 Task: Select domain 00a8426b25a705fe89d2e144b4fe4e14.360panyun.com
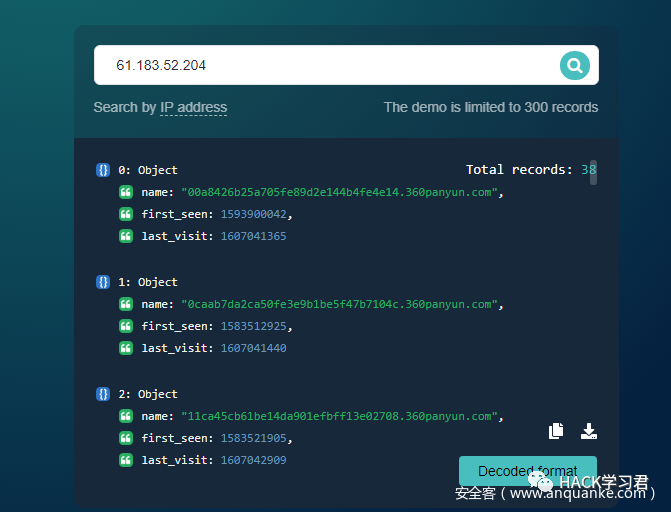(339, 192)
